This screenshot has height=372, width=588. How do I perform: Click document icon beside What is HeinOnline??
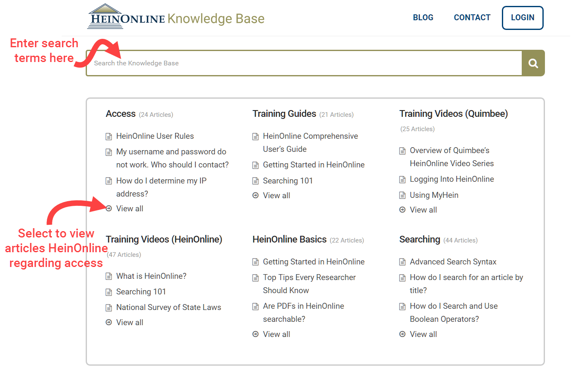click(108, 277)
